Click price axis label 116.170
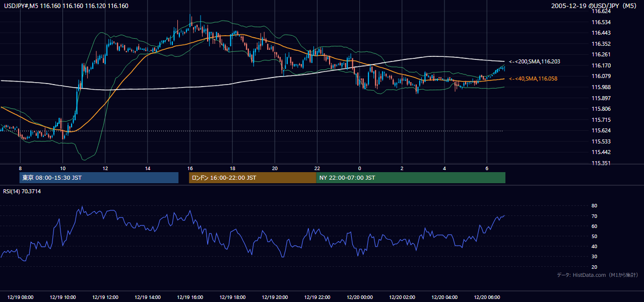644x302 pixels. (x=601, y=65)
